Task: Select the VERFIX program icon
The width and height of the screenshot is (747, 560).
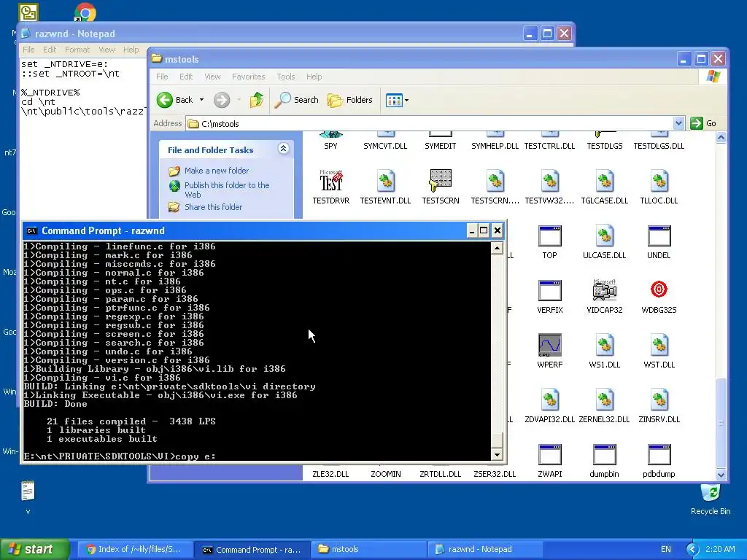Action: pos(550,290)
